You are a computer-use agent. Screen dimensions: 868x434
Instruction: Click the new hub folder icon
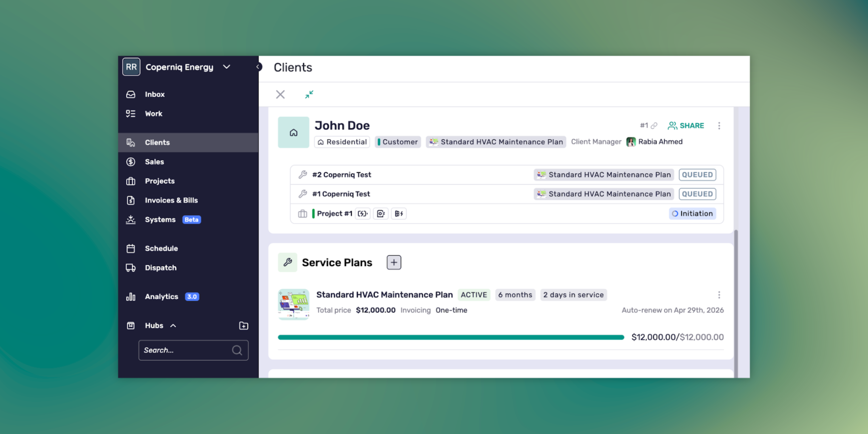(x=243, y=326)
